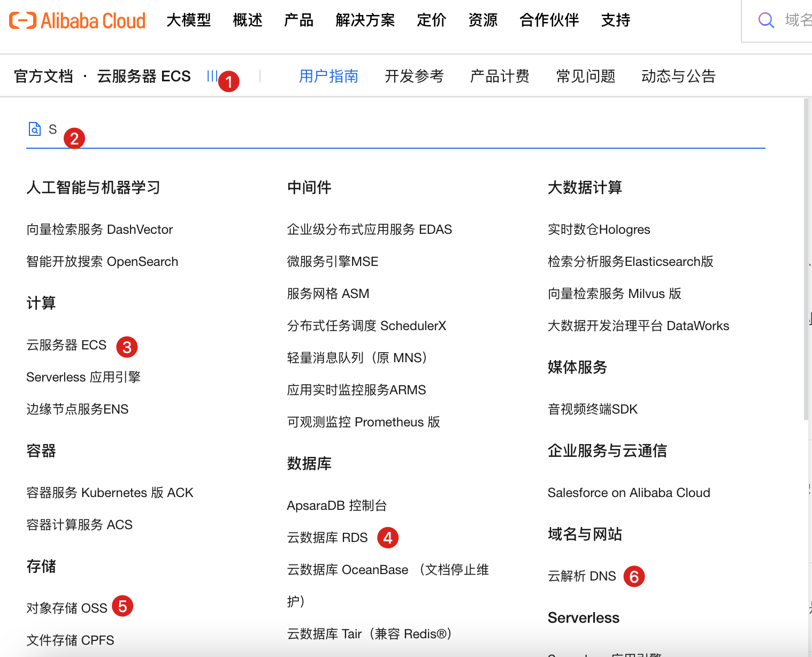Switch to the 用户指南 tab

[328, 76]
